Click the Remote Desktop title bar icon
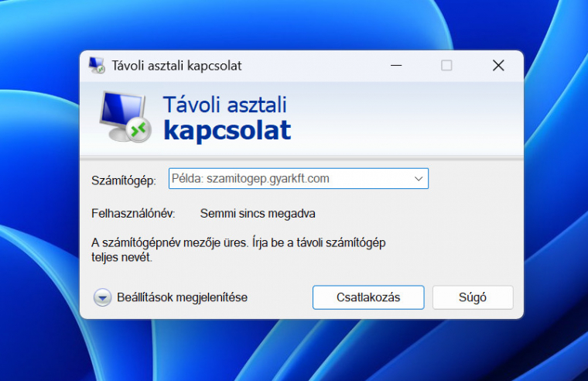Viewport: 588px width, 381px height. click(97, 66)
